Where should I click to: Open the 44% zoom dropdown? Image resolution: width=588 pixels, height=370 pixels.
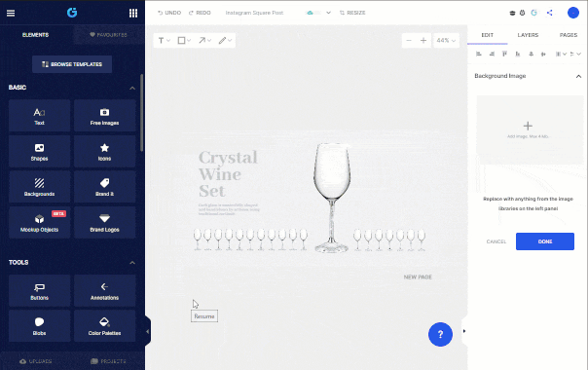pyautogui.click(x=446, y=41)
